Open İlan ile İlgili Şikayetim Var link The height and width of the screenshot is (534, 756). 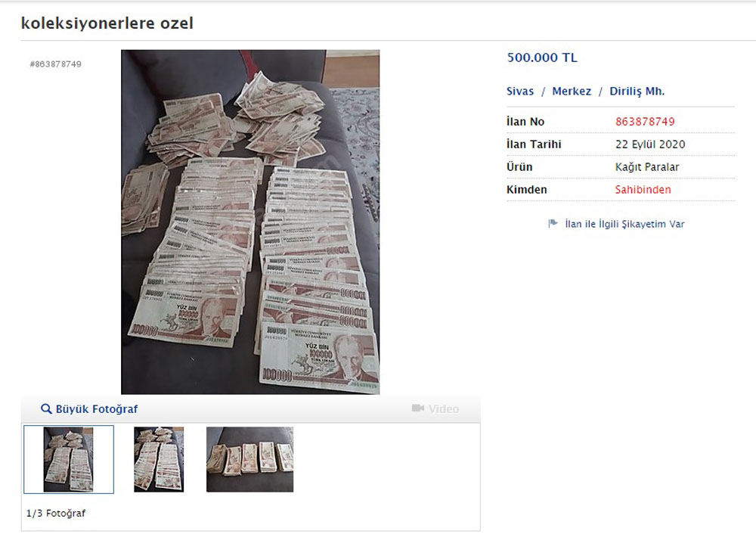click(x=625, y=224)
